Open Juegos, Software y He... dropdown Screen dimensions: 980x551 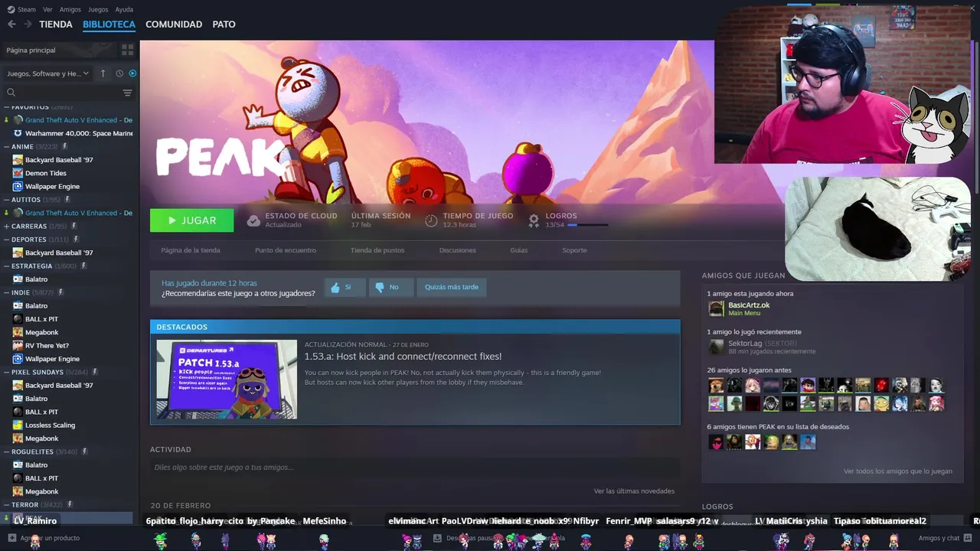[x=47, y=73]
